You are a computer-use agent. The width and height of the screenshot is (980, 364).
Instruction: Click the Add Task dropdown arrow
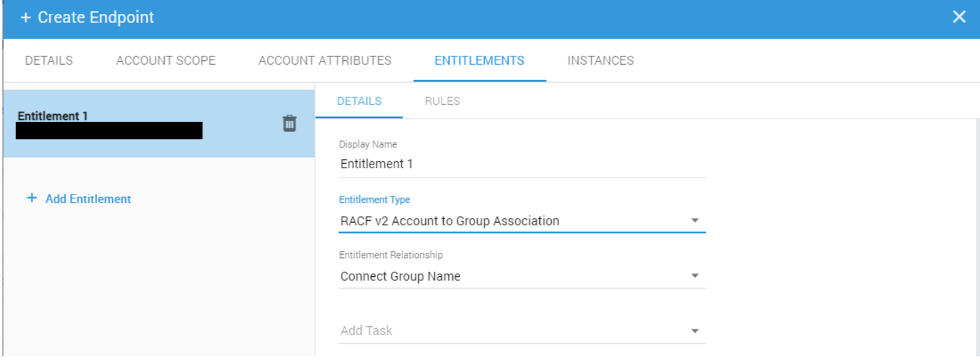(694, 331)
